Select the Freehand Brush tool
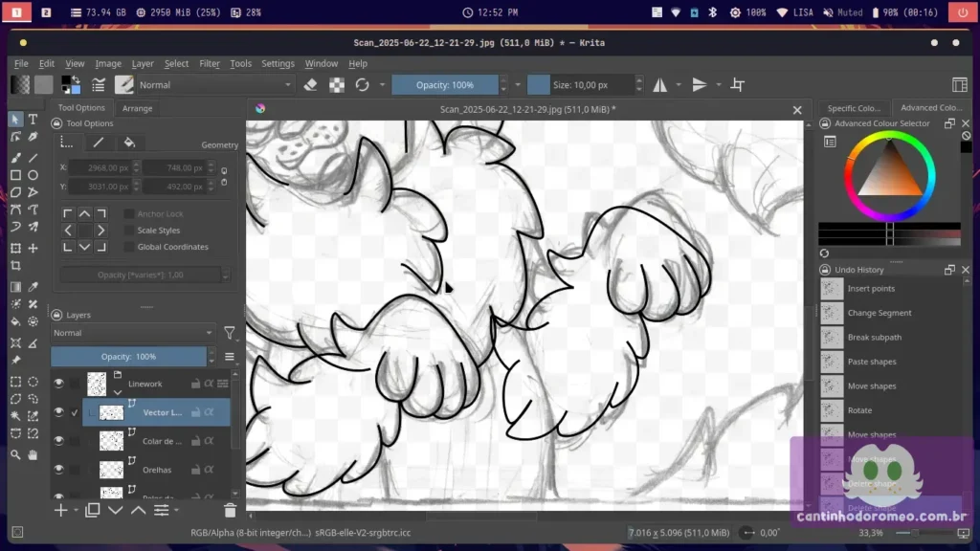This screenshot has height=551, width=980. point(15,158)
